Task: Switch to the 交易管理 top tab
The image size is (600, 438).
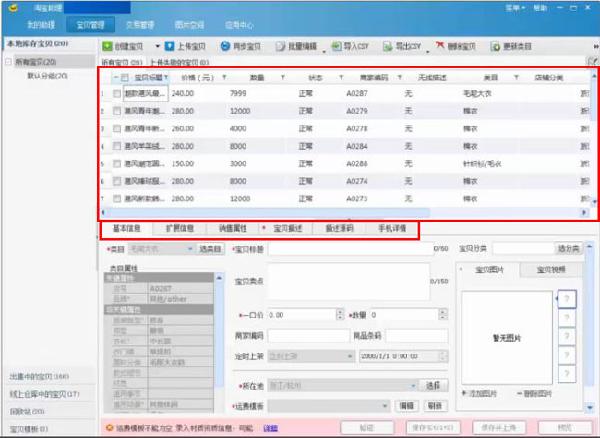Action: click(147, 21)
